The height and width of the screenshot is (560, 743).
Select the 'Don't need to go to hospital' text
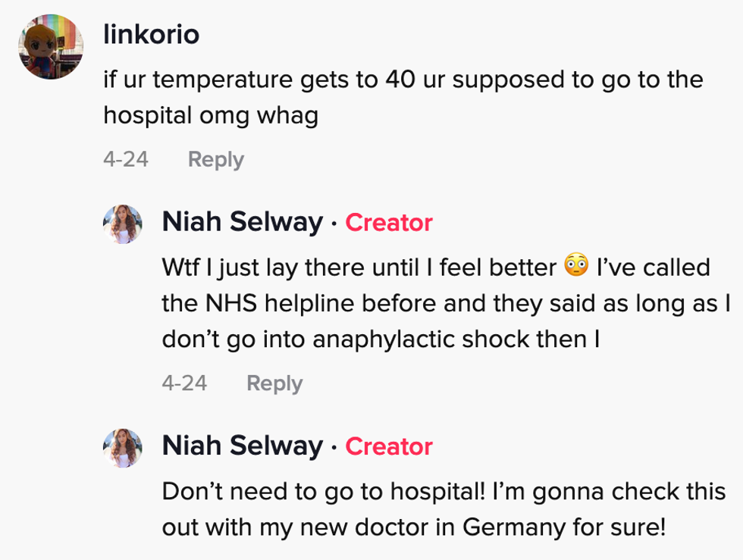tap(320, 490)
